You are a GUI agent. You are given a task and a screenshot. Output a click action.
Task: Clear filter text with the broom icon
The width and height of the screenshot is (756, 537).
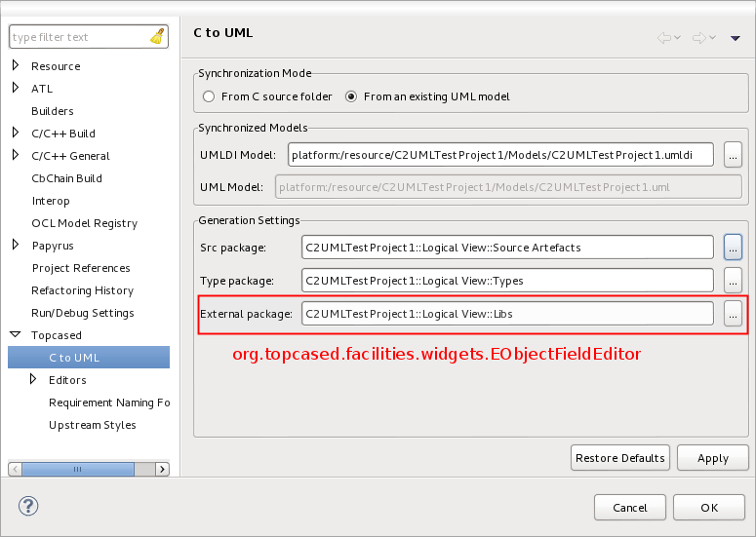click(x=157, y=37)
